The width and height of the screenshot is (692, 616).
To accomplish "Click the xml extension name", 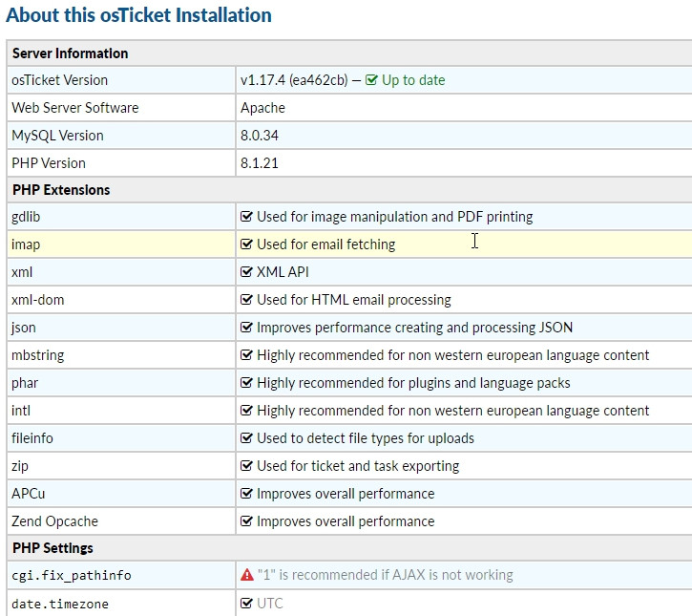I will click(x=22, y=272).
